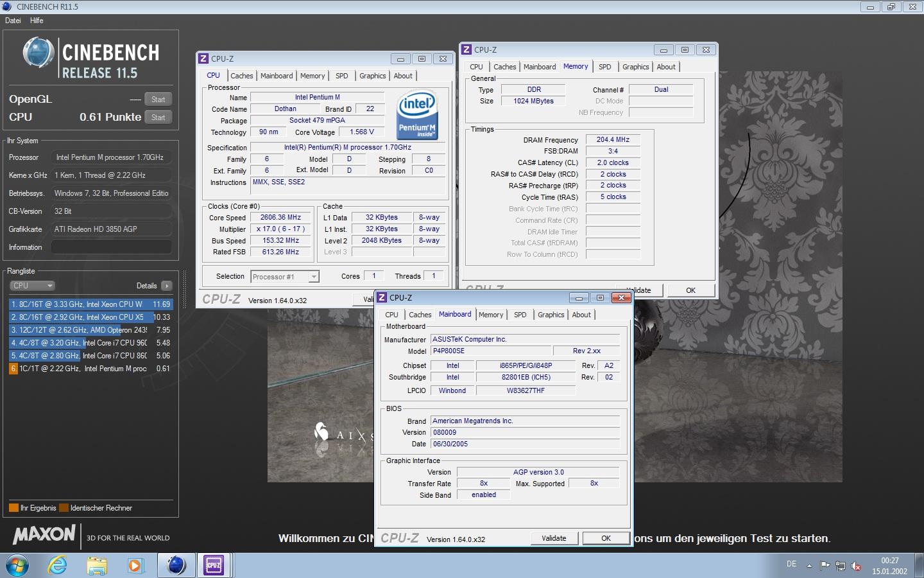Screen dimensions: 924x578
Task: Switch to Cinebench via its taskbar icon
Action: click(x=176, y=566)
